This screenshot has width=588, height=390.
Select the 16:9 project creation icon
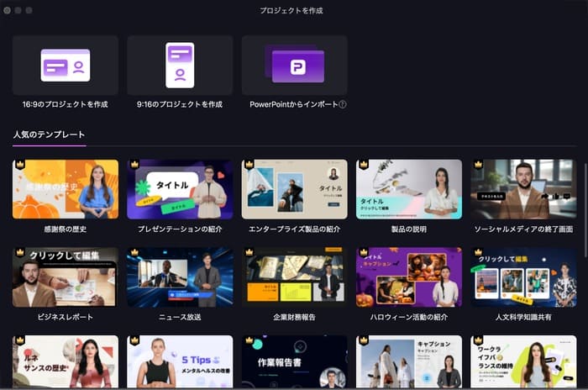(66, 66)
